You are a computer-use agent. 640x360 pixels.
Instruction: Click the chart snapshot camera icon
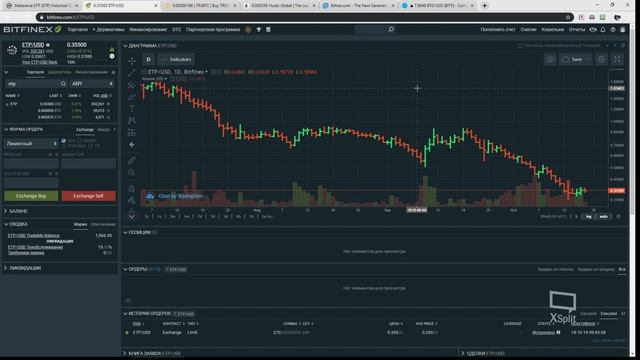coord(550,60)
